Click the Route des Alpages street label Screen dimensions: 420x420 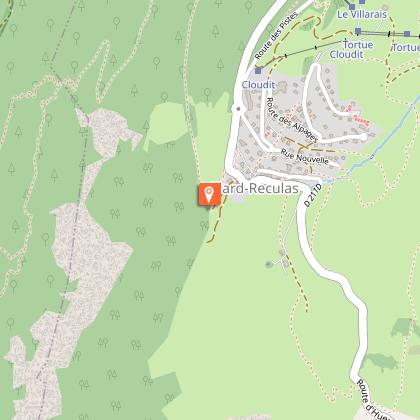[292, 119]
